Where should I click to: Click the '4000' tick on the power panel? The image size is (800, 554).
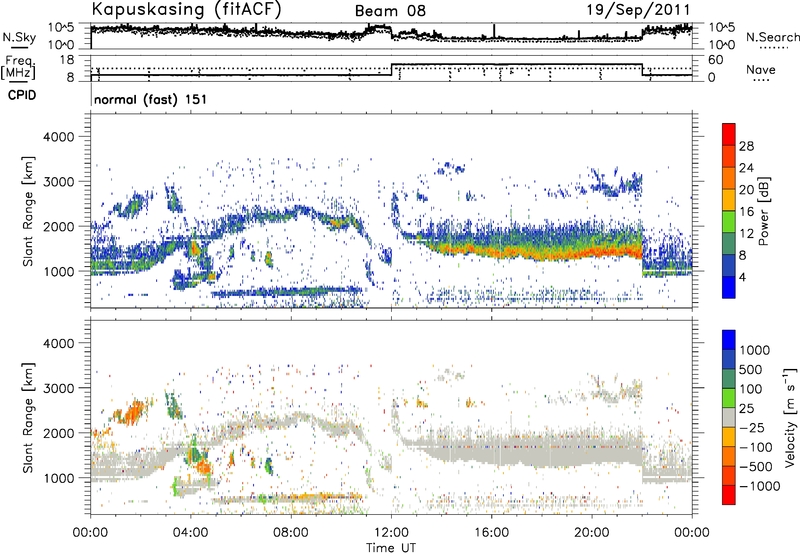click(58, 137)
